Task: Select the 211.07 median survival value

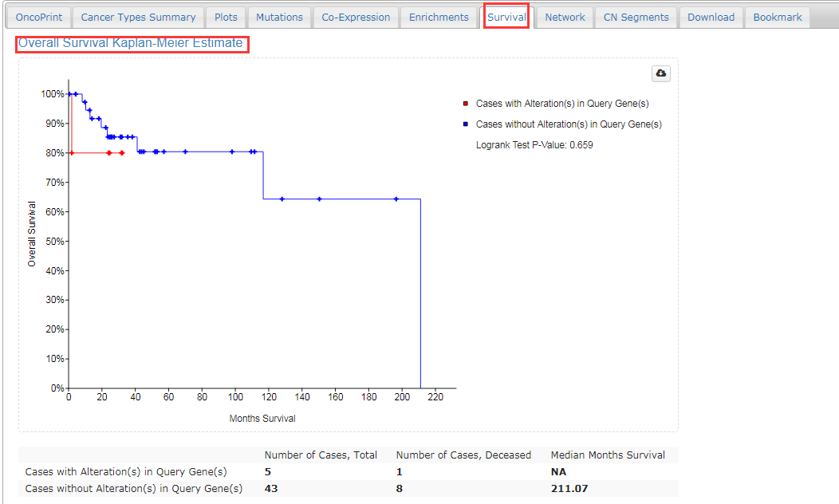Action: click(569, 489)
